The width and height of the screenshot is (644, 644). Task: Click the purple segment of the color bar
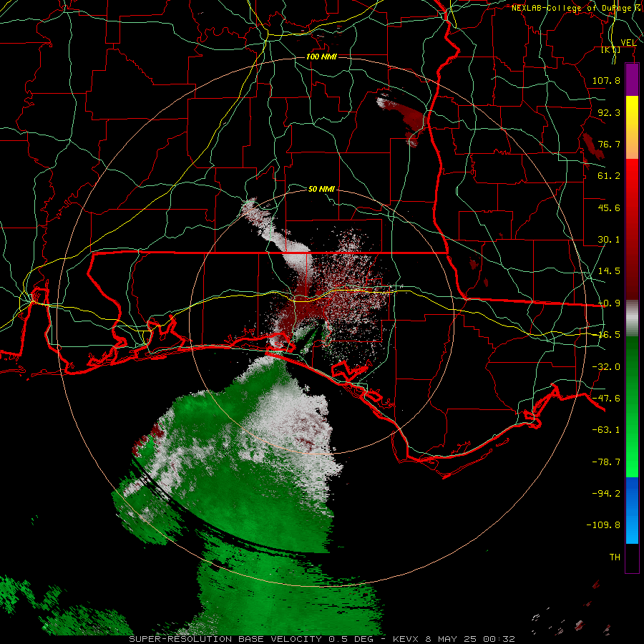[x=632, y=79]
